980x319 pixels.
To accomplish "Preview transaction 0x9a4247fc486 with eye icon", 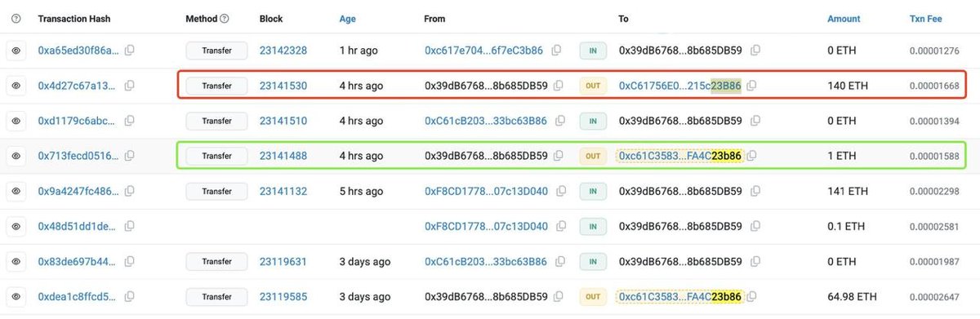I will tap(16, 191).
